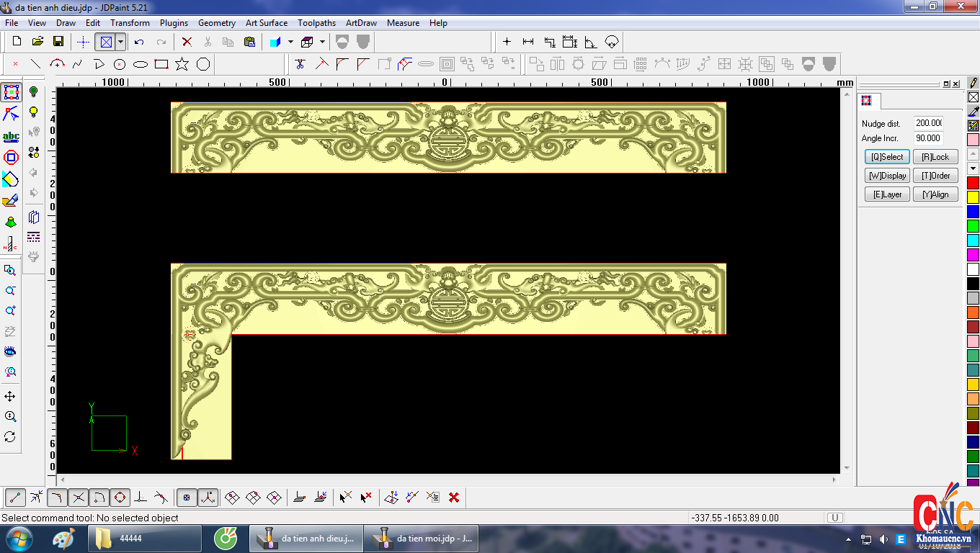Select the abc text tool
Viewport: 980px width, 553px height.
coord(11,136)
